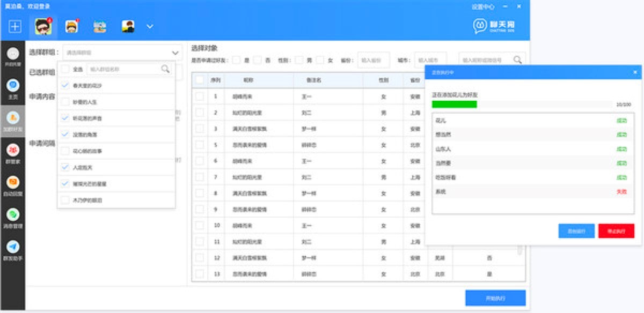Select the black-haired avatar on yellow background
Viewport: 644px width, 313px height.
(x=128, y=26)
